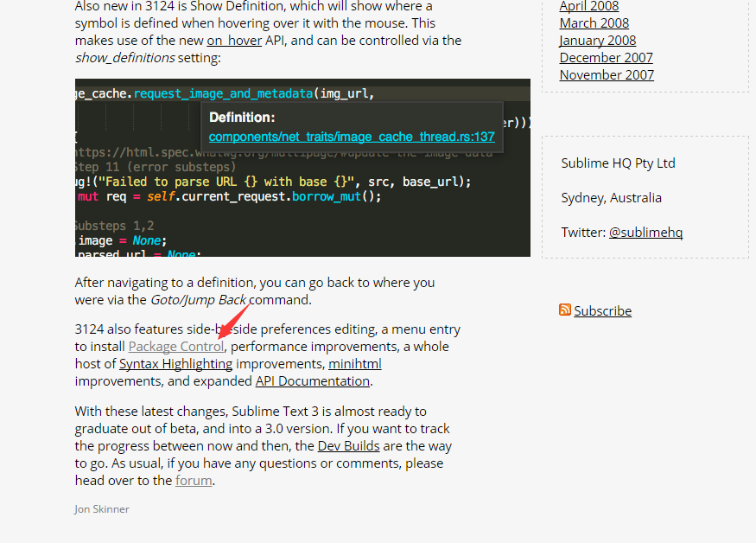Visit the forum link

tap(194, 481)
